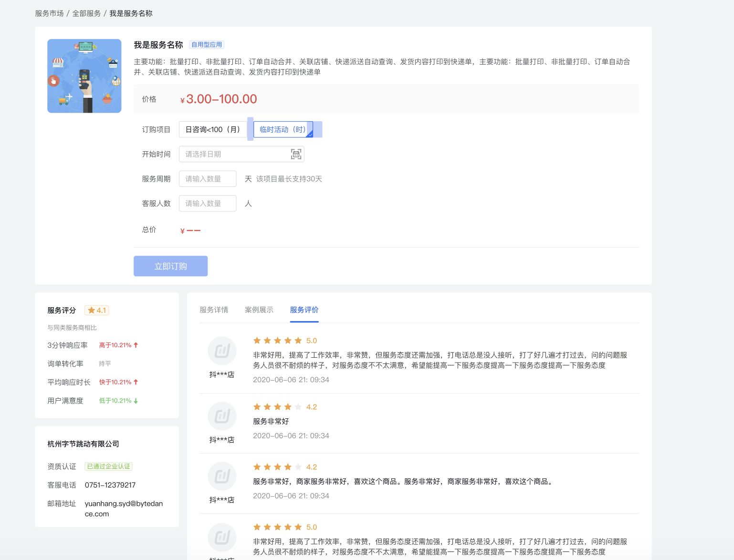
Task: Click company name 杭州字节跳动有限公司
Action: (x=83, y=444)
